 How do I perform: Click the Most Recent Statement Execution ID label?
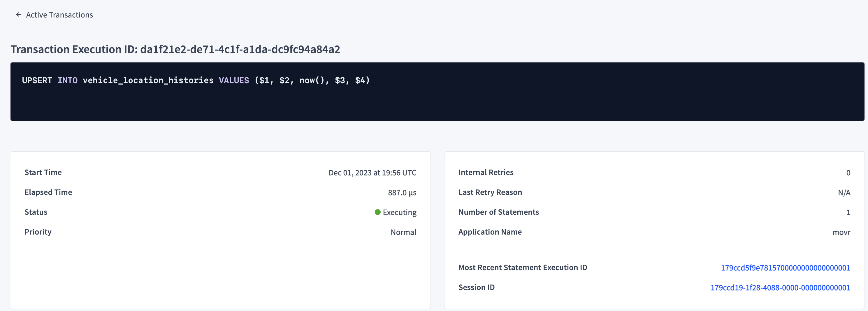522,268
